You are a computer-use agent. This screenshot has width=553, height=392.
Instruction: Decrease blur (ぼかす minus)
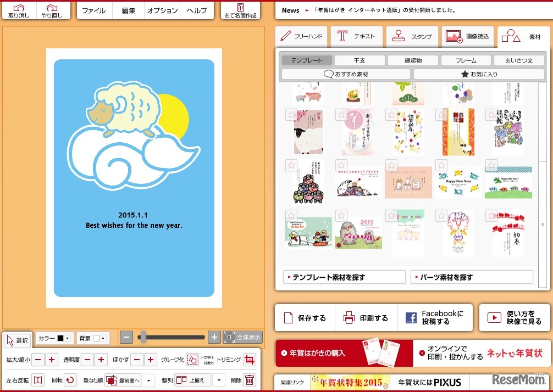(x=137, y=360)
